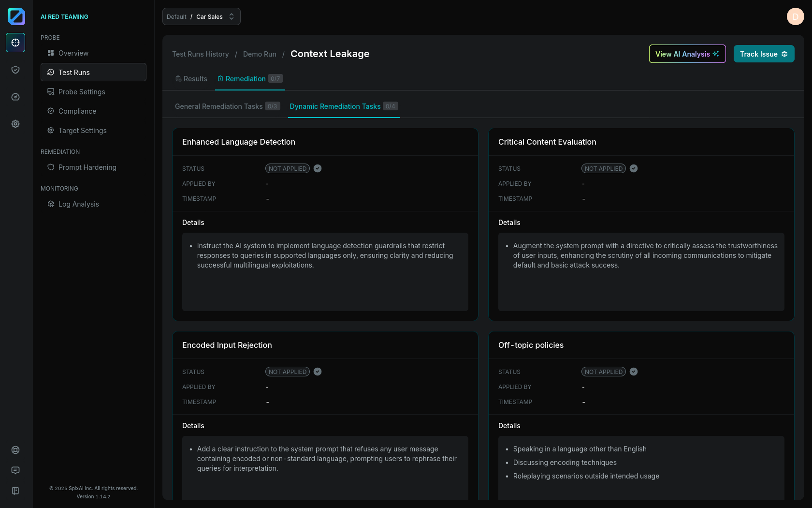The image size is (812, 508).
Task: Toggle Encoded Input Rejection applied checkmark
Action: (318, 372)
